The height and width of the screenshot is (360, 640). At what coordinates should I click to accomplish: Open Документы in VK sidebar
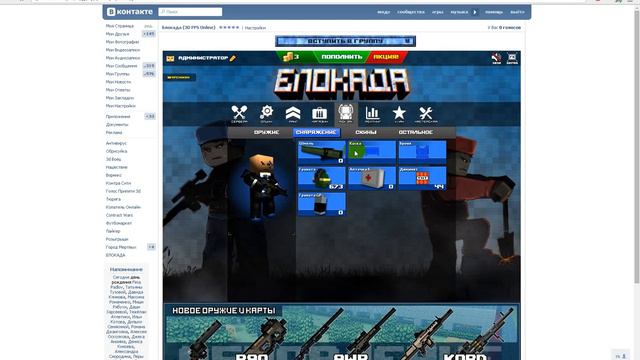[x=117, y=124]
